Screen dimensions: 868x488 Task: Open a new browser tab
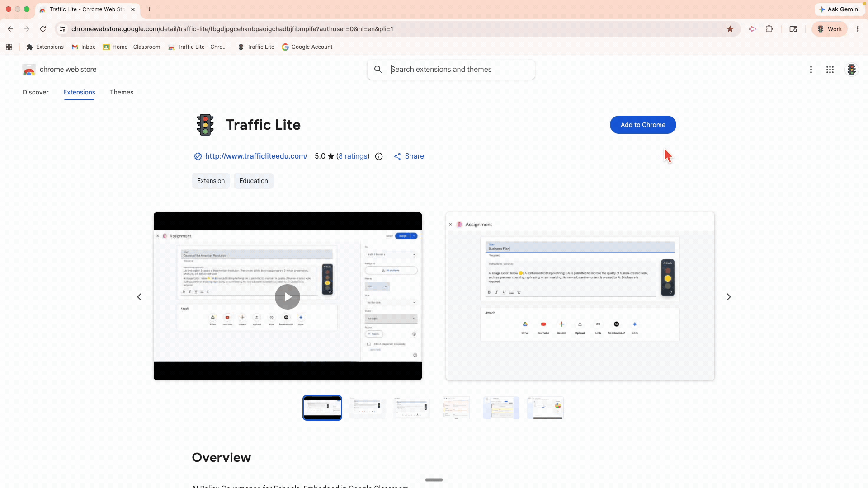click(149, 9)
